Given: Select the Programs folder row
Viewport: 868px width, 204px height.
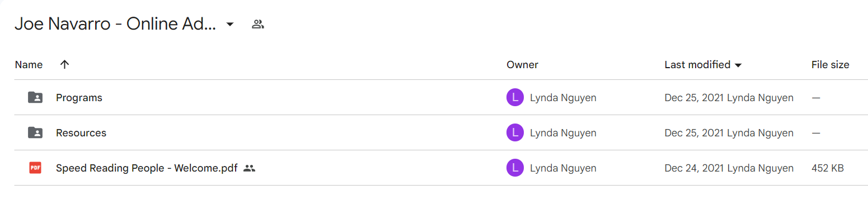Looking at the screenshot, I should click(434, 98).
